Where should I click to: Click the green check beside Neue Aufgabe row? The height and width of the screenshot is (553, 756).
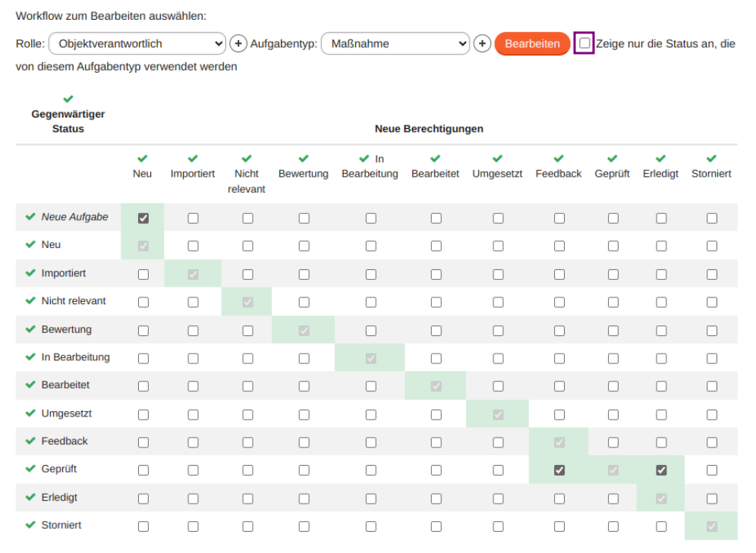[30, 217]
